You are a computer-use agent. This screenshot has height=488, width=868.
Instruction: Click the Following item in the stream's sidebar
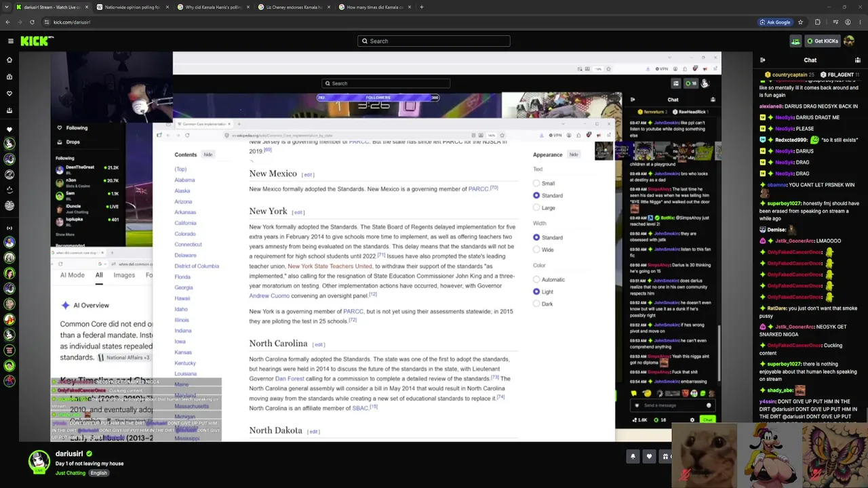pyautogui.click(x=71, y=128)
